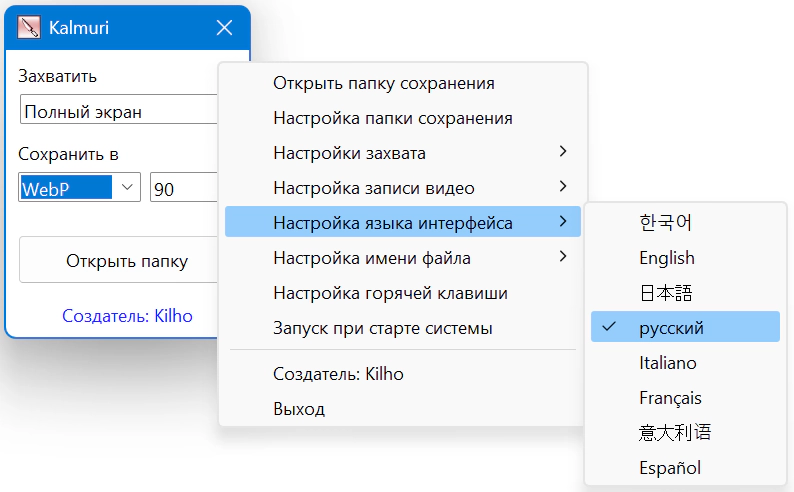Toggle Запуск при старте системы
The height and width of the screenshot is (492, 794).
coord(403,327)
